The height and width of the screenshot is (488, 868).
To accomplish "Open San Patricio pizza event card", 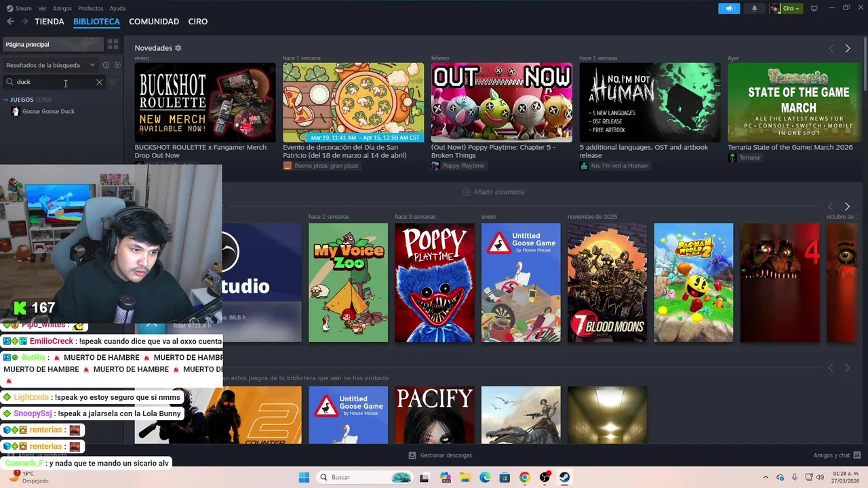I will click(x=353, y=102).
